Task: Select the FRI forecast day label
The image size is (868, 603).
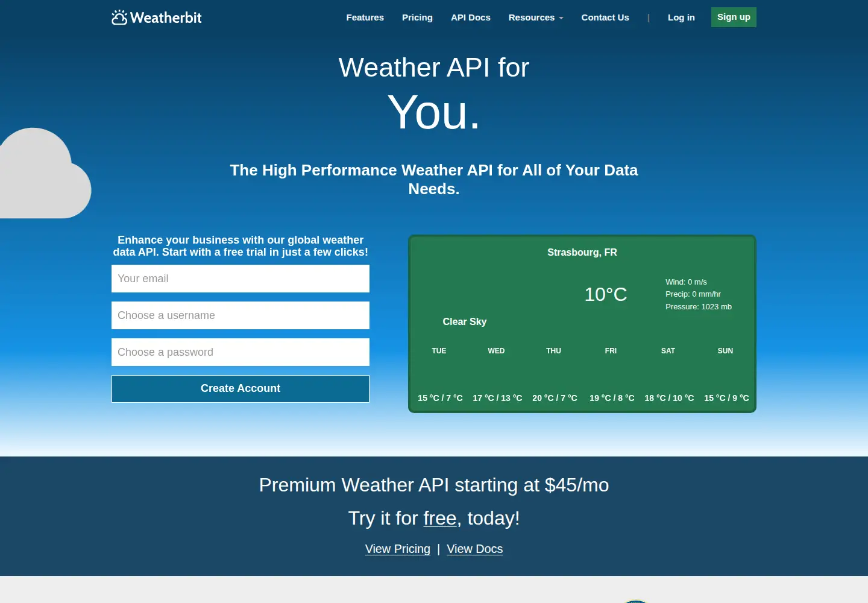Action: point(611,351)
